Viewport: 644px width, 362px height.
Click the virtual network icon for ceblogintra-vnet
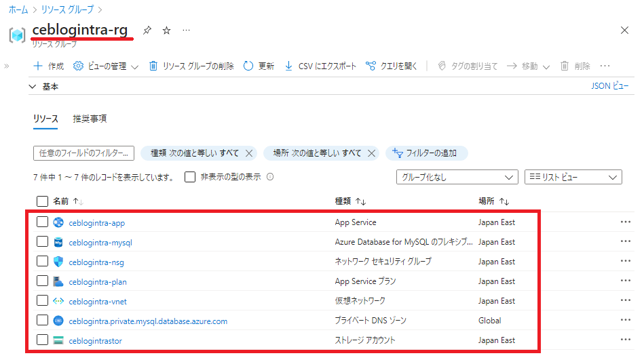(58, 301)
